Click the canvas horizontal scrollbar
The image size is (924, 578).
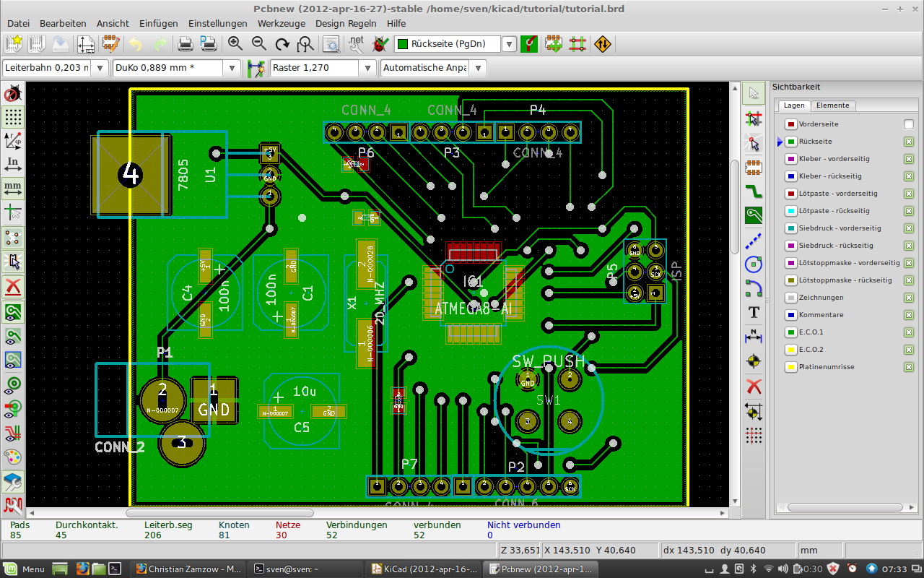pos(220,513)
